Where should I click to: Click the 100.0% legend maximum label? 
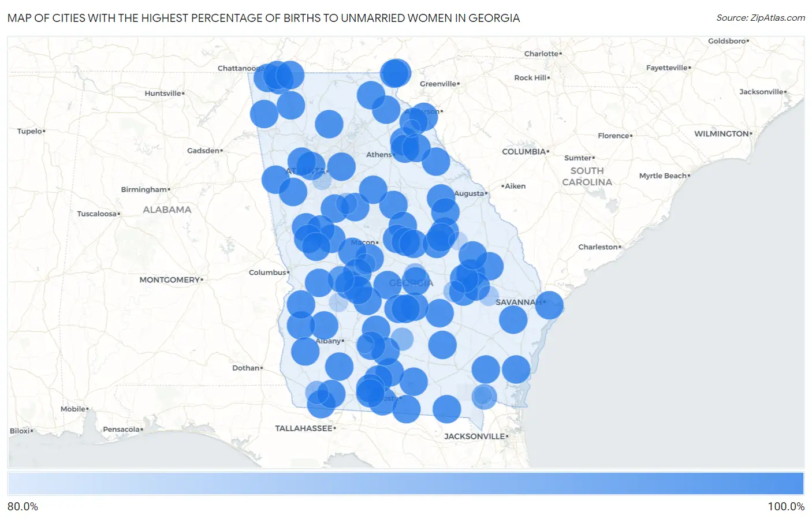pyautogui.click(x=786, y=506)
